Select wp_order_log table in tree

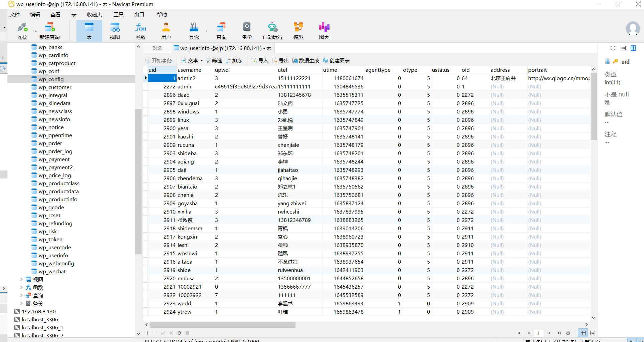coord(55,151)
